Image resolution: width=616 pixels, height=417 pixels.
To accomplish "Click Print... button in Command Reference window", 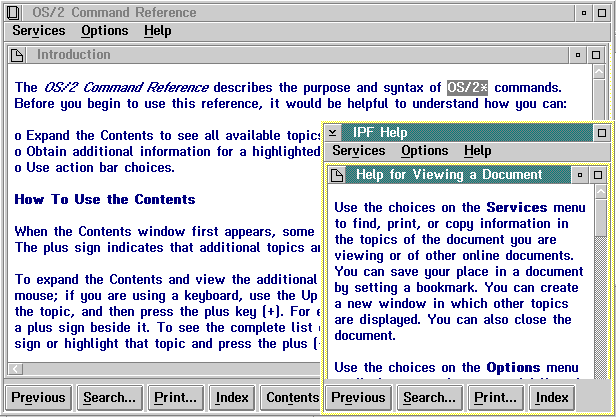I will click(x=175, y=397).
